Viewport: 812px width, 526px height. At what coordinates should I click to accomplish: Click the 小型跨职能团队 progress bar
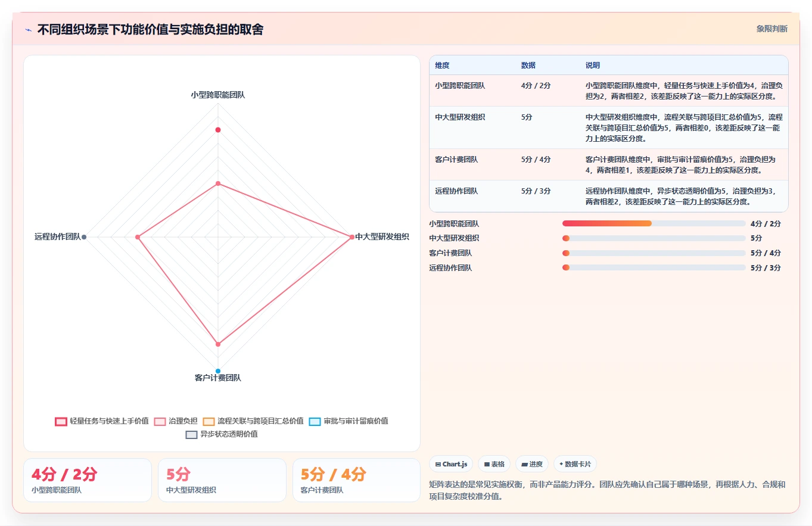(x=654, y=223)
